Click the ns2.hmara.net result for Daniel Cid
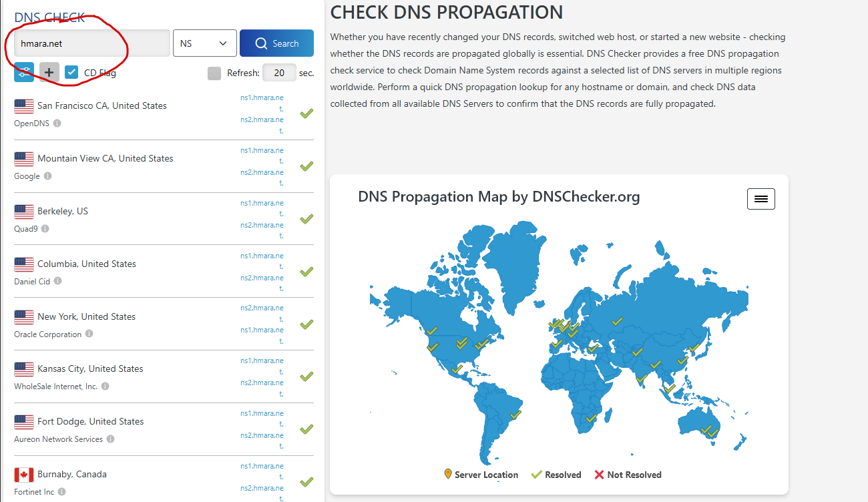Image resolution: width=868 pixels, height=502 pixels. (x=262, y=283)
